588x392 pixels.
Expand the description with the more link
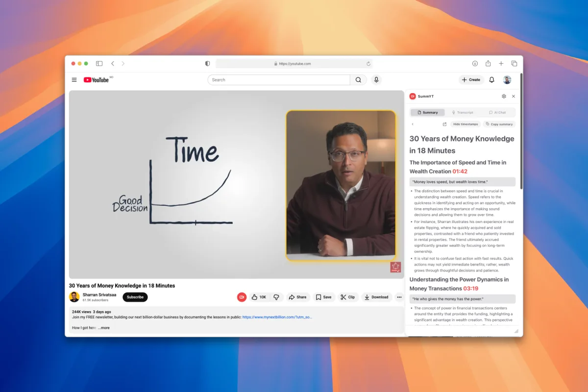104,327
